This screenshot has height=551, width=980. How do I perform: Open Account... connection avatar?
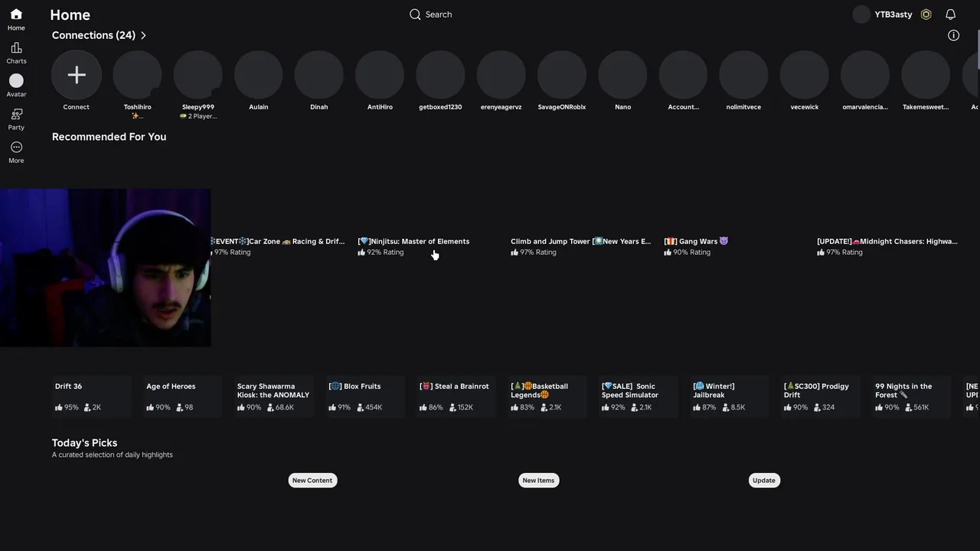pos(684,75)
